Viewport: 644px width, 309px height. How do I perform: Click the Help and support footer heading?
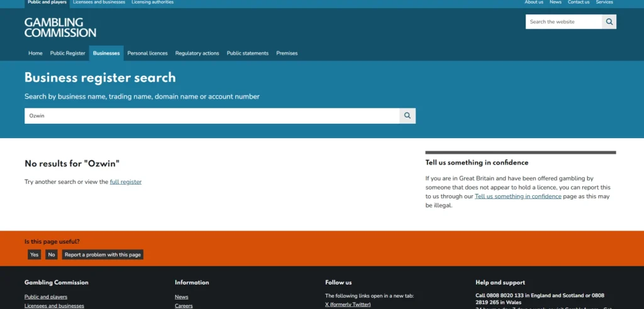point(500,283)
